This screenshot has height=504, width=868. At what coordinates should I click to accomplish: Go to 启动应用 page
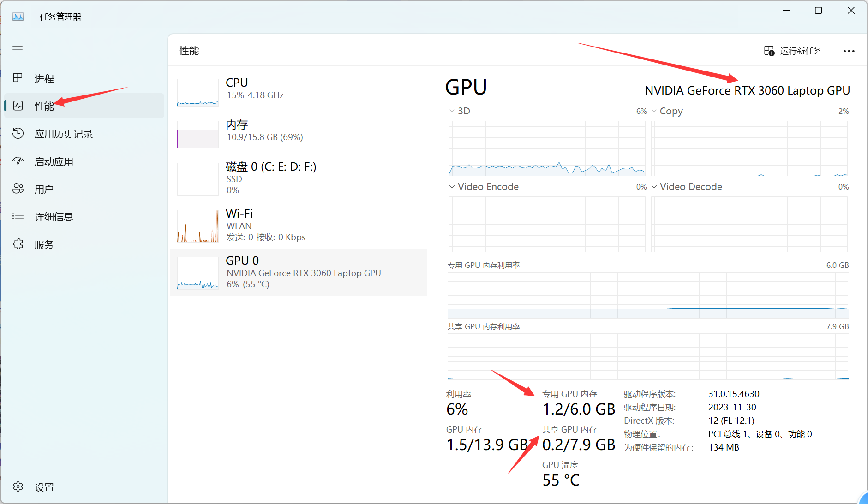tap(84, 161)
